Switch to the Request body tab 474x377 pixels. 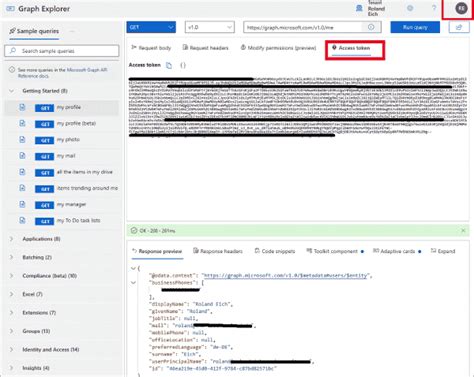151,48
